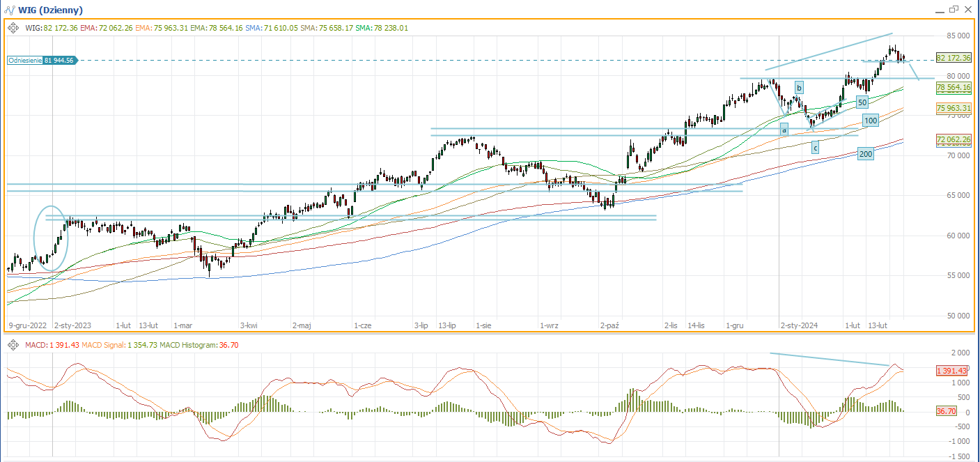Click the '100' moving average label
This screenshot has width=980, height=462.
870,121
